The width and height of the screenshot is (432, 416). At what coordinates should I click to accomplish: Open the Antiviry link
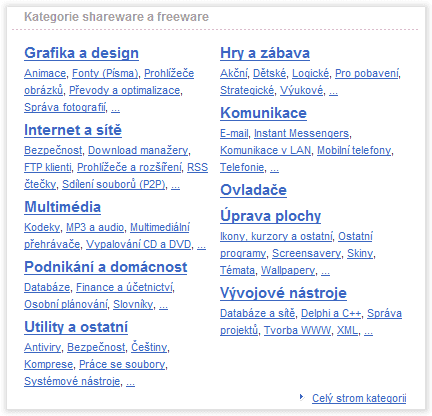pyautogui.click(x=43, y=347)
